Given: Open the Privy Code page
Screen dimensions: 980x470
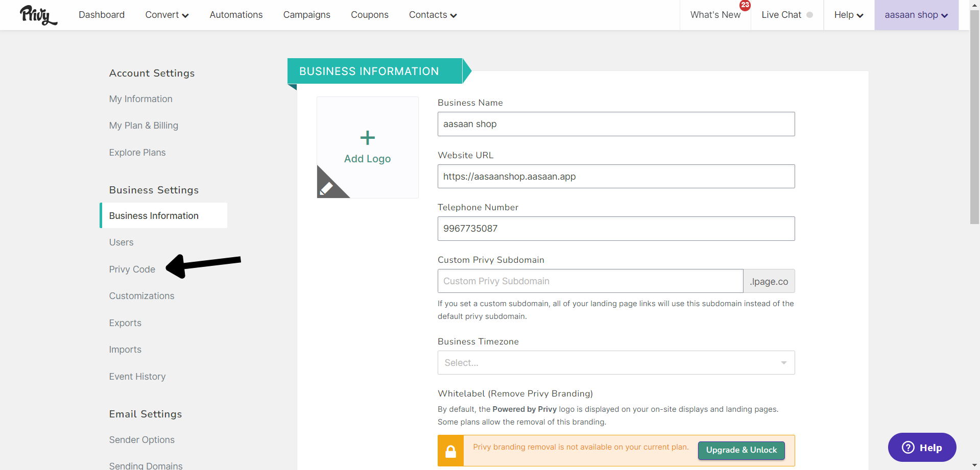Looking at the screenshot, I should (x=132, y=269).
